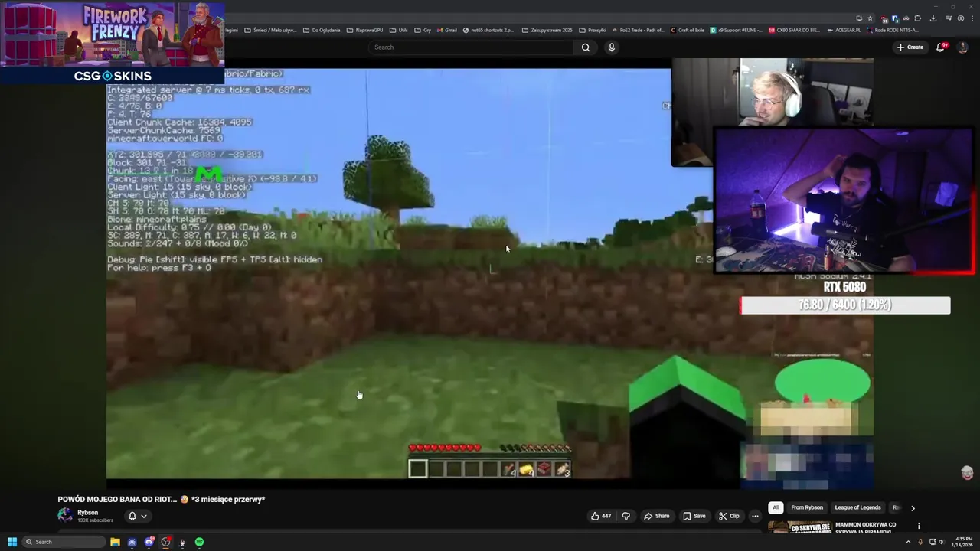The image size is (980, 551).
Task: Dislike the video with thumbs-down button
Action: pyautogui.click(x=626, y=516)
